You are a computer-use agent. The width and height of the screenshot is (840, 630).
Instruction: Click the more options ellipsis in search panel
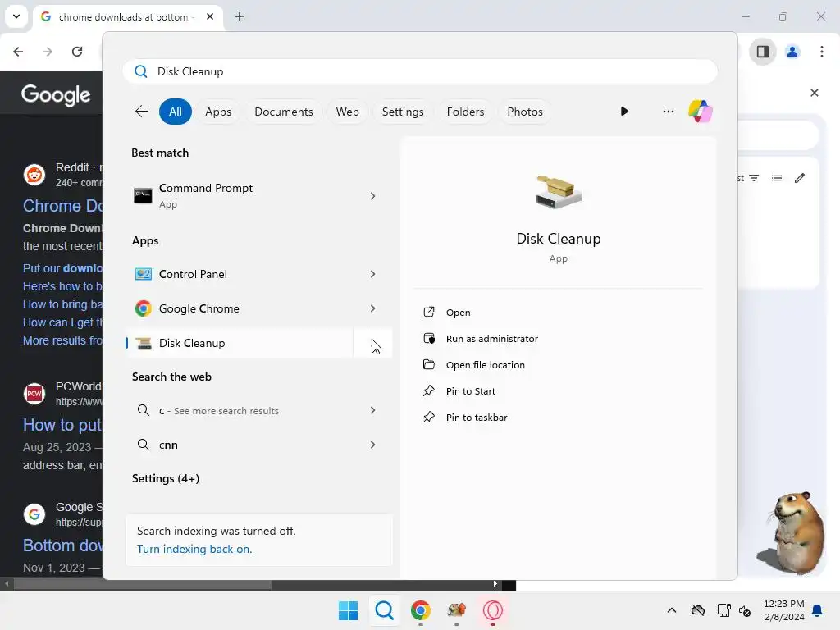pyautogui.click(x=668, y=112)
